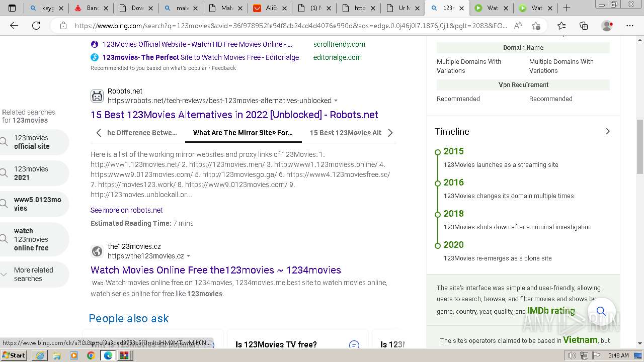Open a new browser tab
This screenshot has width=644, height=362.
567,8
